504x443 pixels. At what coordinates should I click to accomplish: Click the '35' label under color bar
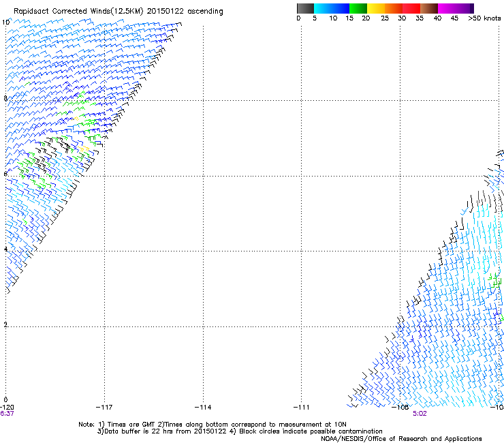tap(420, 18)
